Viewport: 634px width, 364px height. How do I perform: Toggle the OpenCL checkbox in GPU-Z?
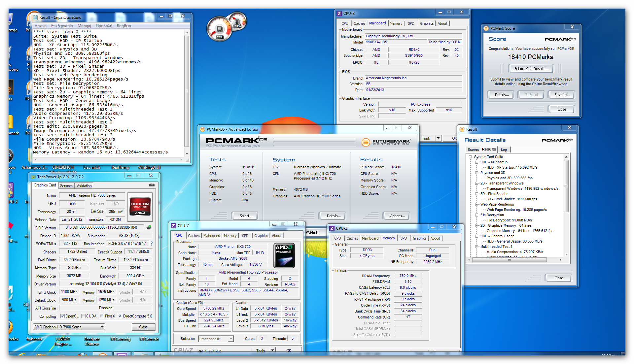62,316
